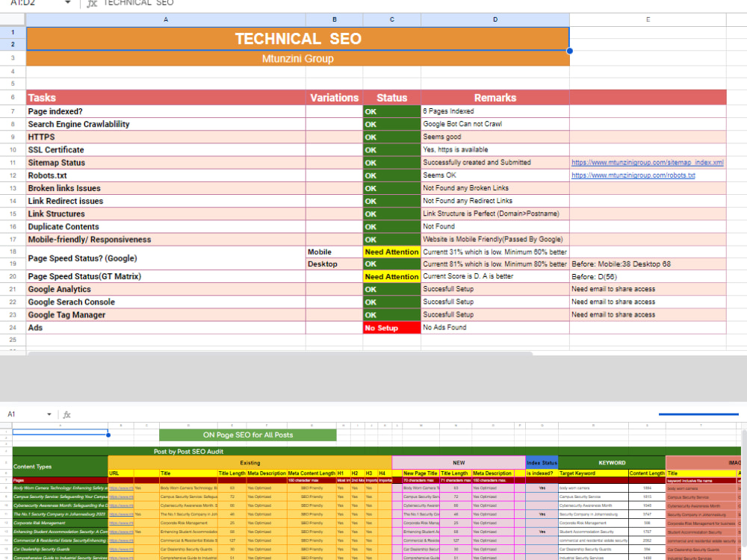Click the Mtunzini Group subtitle cell

[298, 58]
